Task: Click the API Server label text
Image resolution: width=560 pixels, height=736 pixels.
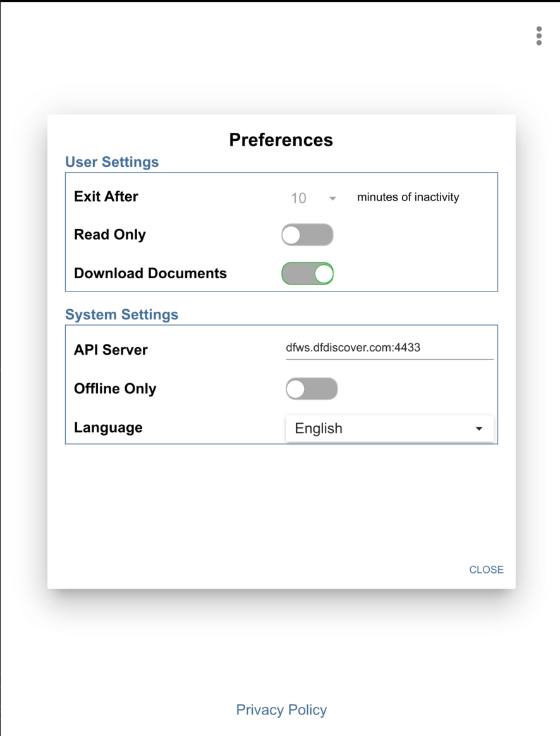Action: (x=111, y=350)
